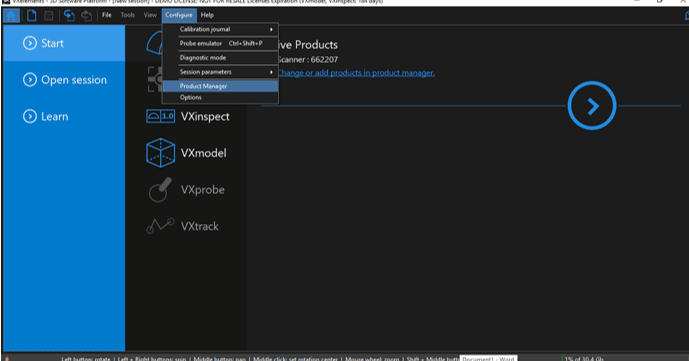Follow the change or add products link

[356, 73]
